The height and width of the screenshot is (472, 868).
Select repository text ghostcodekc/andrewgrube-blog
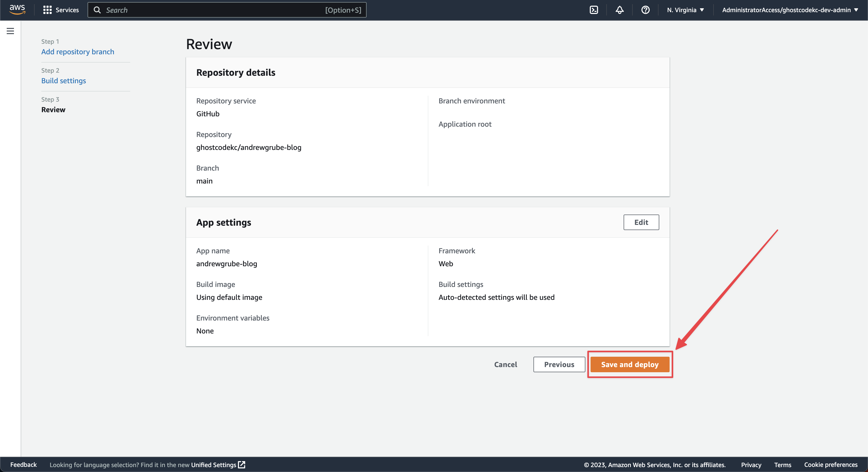[x=249, y=147]
